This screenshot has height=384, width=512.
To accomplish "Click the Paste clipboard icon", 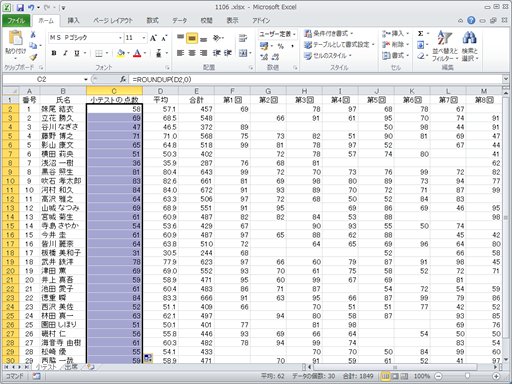I will (15, 38).
